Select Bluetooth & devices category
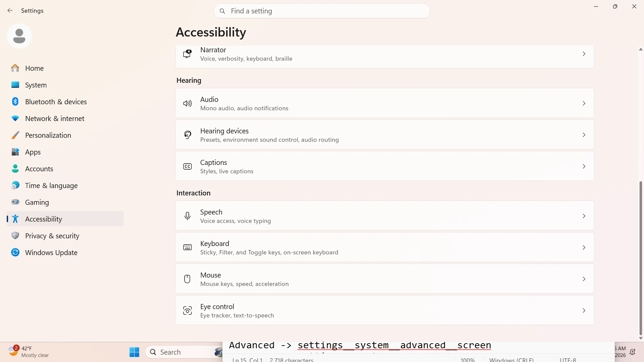The image size is (644, 362). [x=65, y=102]
